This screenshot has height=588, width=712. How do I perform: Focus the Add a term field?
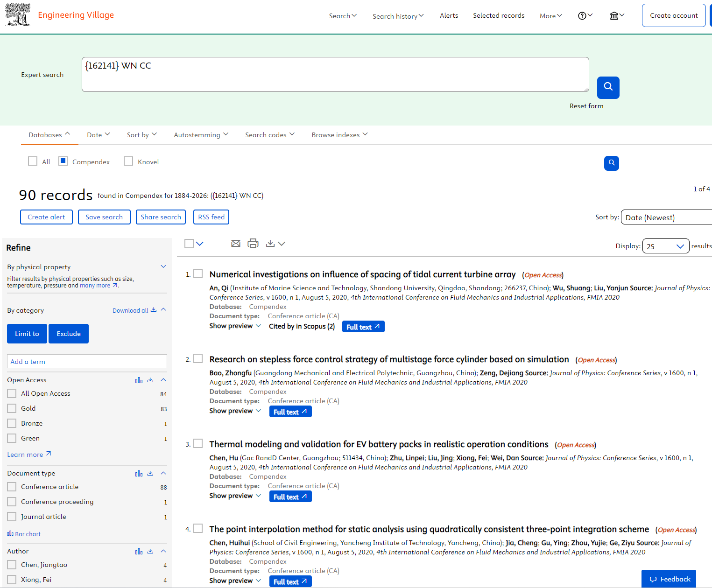[87, 361]
